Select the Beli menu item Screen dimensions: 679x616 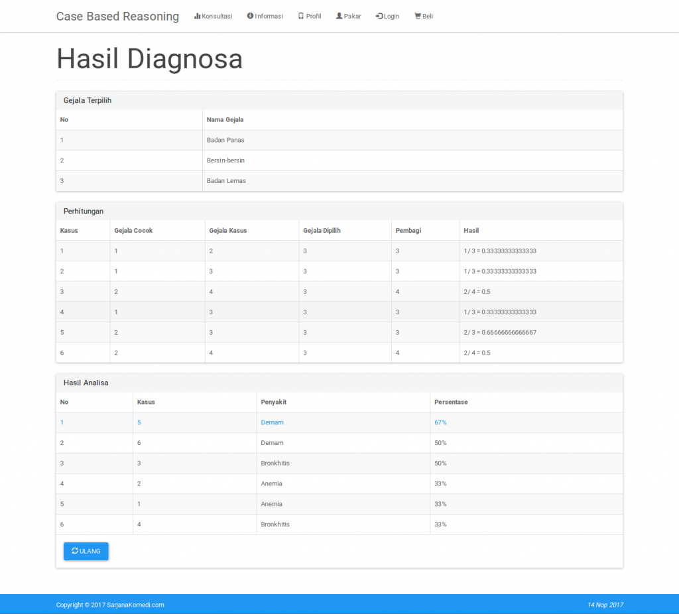click(424, 16)
